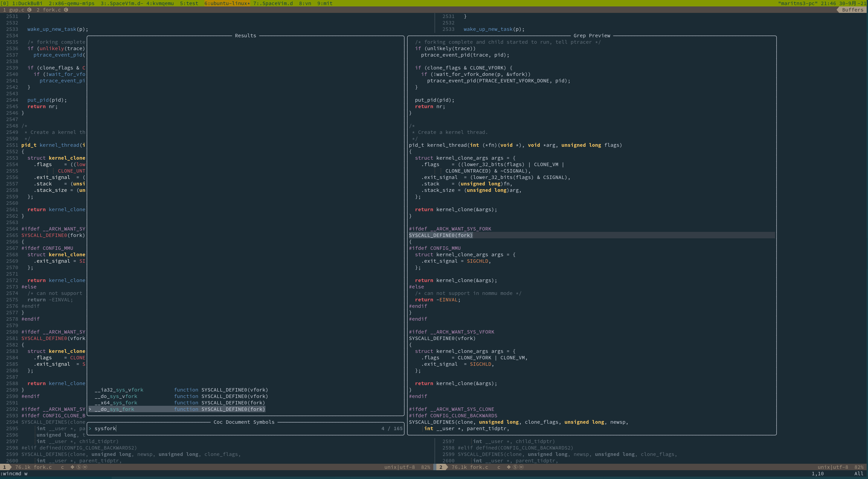Click put_pid(pid); line in Grep Preview

coord(435,100)
